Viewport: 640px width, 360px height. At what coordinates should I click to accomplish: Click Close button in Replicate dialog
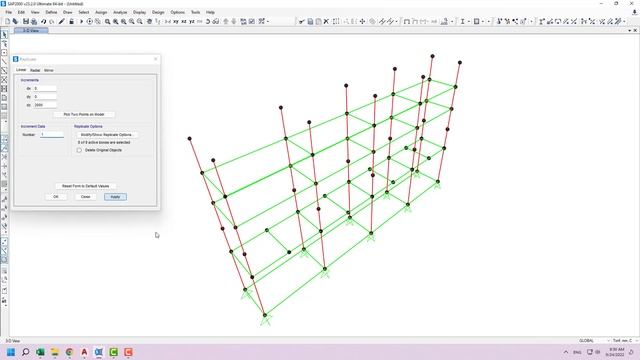(x=85, y=197)
